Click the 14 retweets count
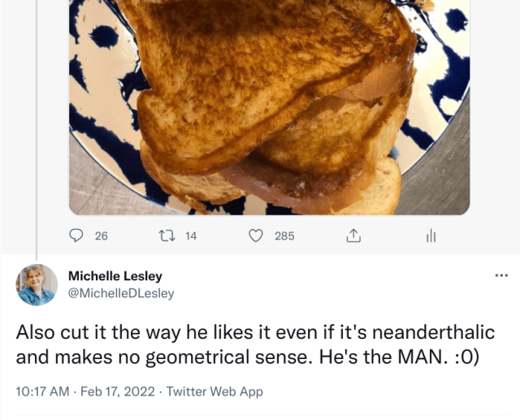This screenshot has width=520, height=420. coord(191,236)
